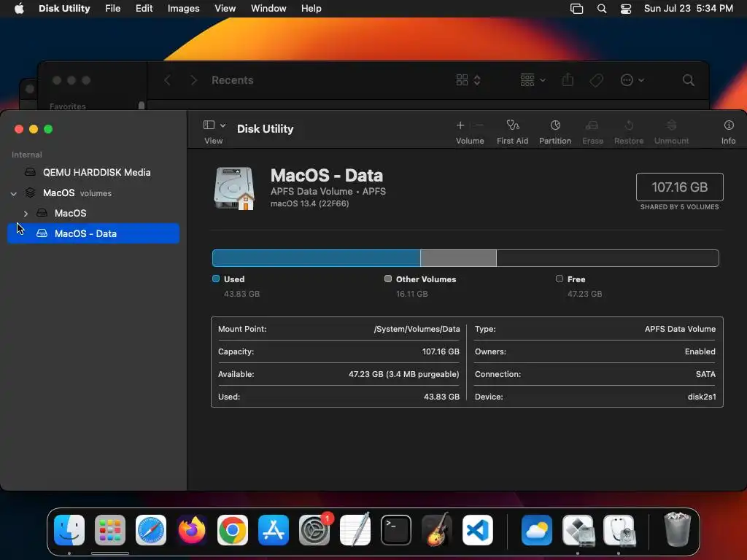The height and width of the screenshot is (560, 747).
Task: Open TextEdit from the Dock
Action: [355, 529]
